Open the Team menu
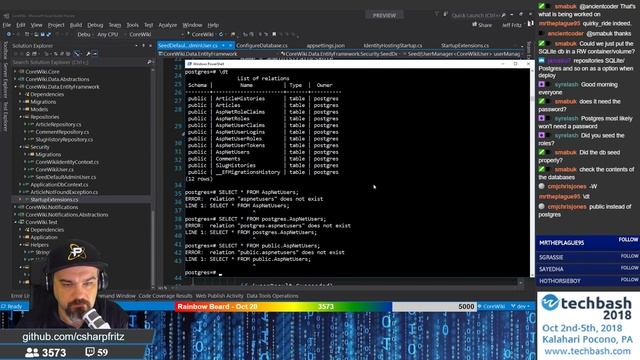Image resolution: width=640 pixels, height=360 pixels. (x=115, y=25)
